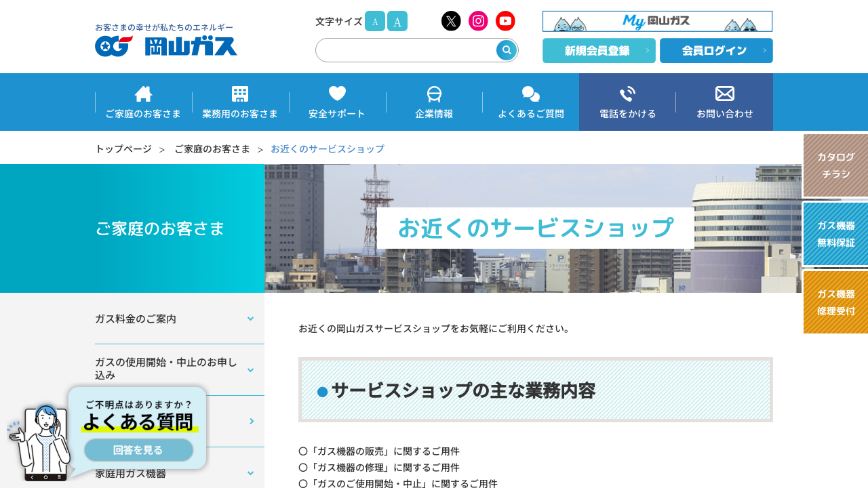868x488 pixels.
Task: Select the heart icon for 安全サポート
Action: (337, 94)
